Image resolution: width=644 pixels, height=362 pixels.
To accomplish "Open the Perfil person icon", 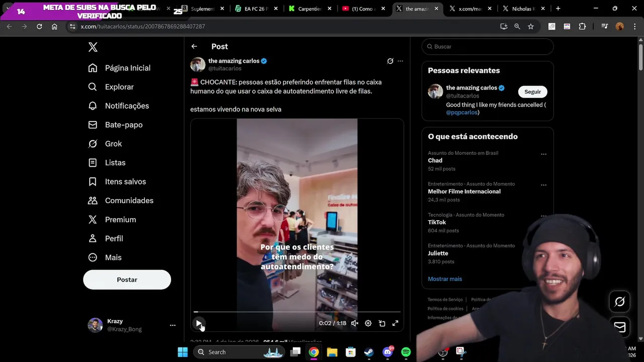I will (x=93, y=238).
